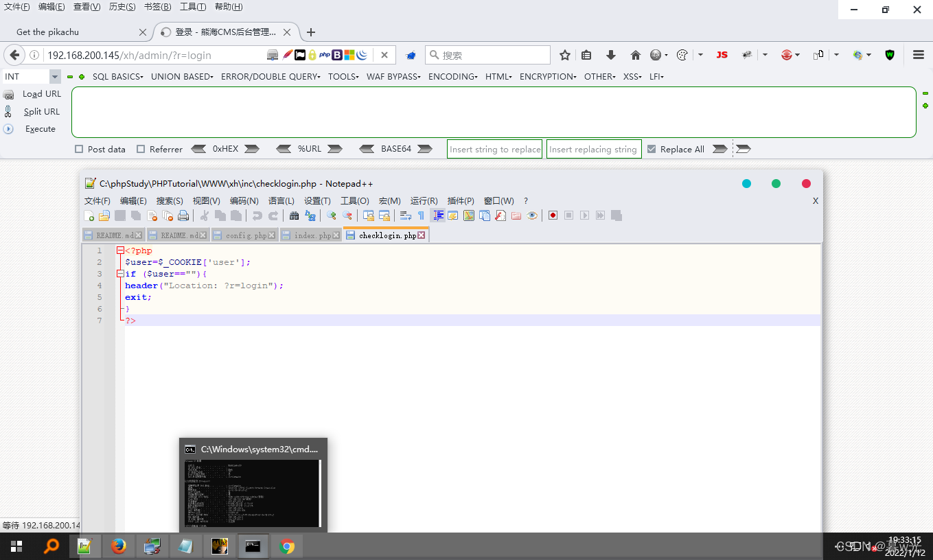Show all characters pilcrow icon in Notepad++

[421, 215]
